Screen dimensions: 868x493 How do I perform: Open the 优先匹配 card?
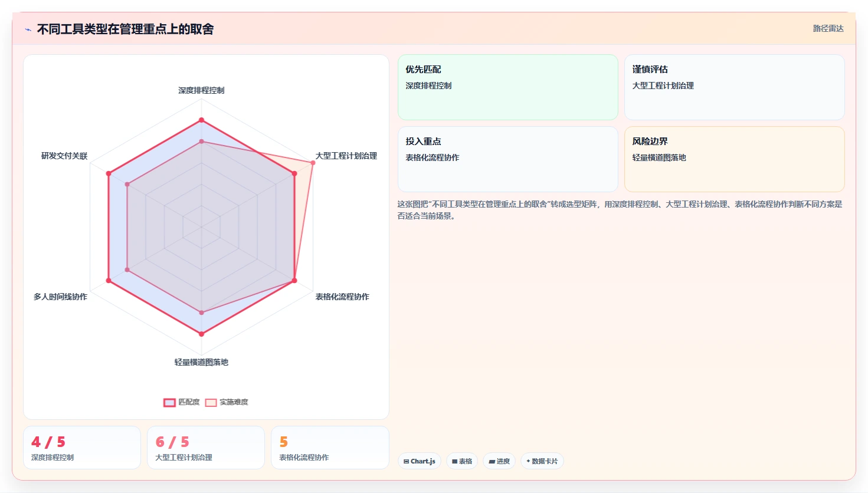pos(508,87)
